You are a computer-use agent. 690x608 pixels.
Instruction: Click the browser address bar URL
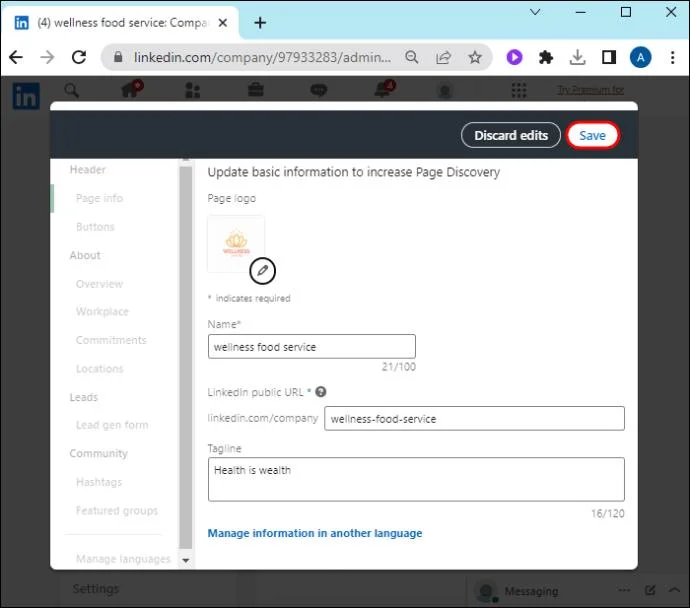pos(262,57)
